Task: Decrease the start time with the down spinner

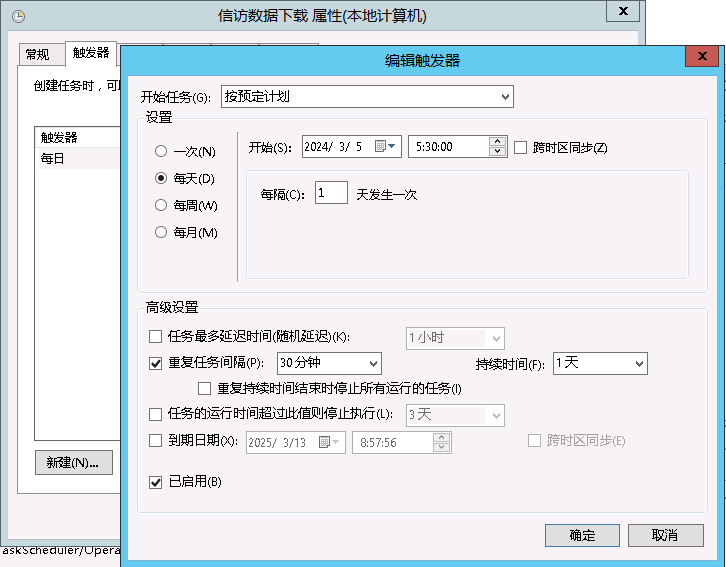Action: (x=497, y=151)
